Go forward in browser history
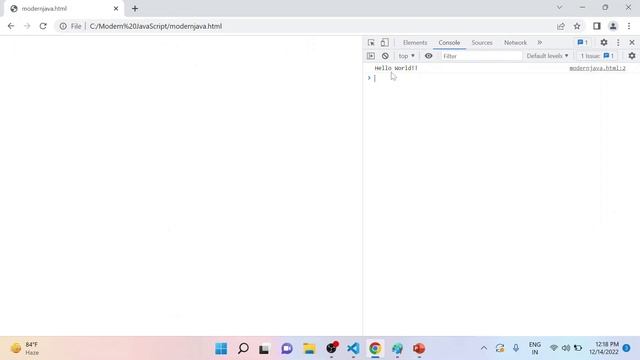This screenshot has height=360, width=640. coord(27,26)
